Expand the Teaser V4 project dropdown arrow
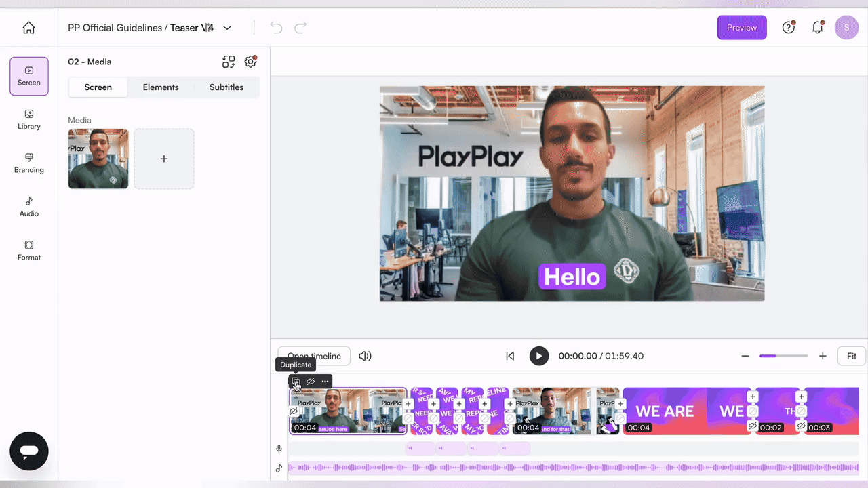868x488 pixels. point(227,28)
